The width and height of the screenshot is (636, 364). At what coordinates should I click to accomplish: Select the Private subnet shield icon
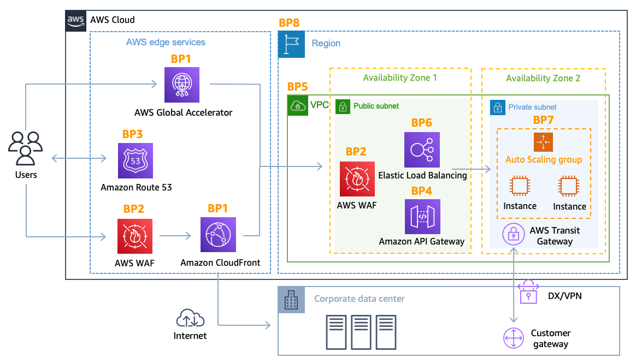pyautogui.click(x=498, y=108)
